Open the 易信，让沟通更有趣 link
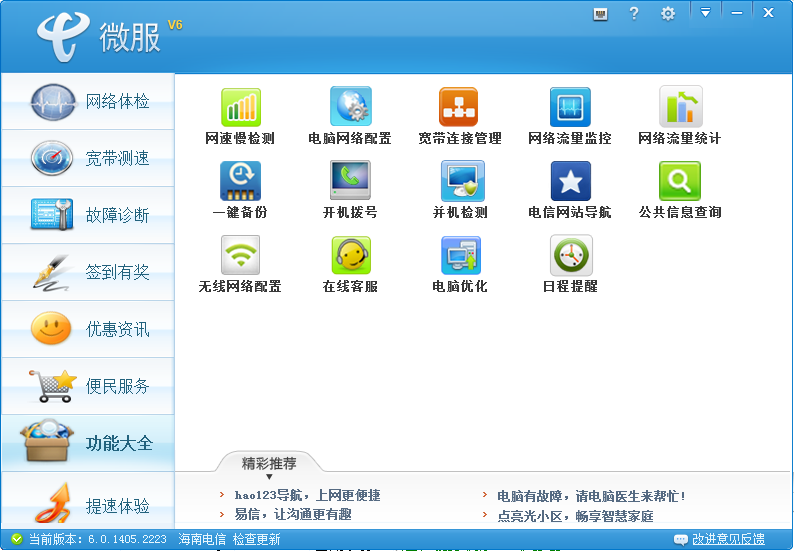 pyautogui.click(x=293, y=515)
